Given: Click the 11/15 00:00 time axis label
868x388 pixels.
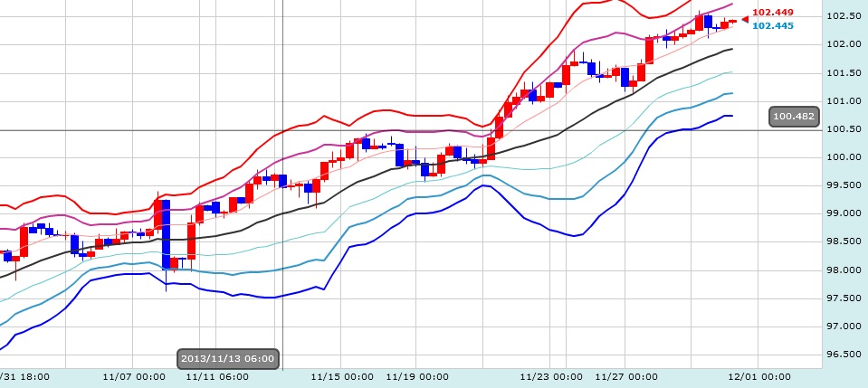Looking at the screenshot, I should (341, 377).
